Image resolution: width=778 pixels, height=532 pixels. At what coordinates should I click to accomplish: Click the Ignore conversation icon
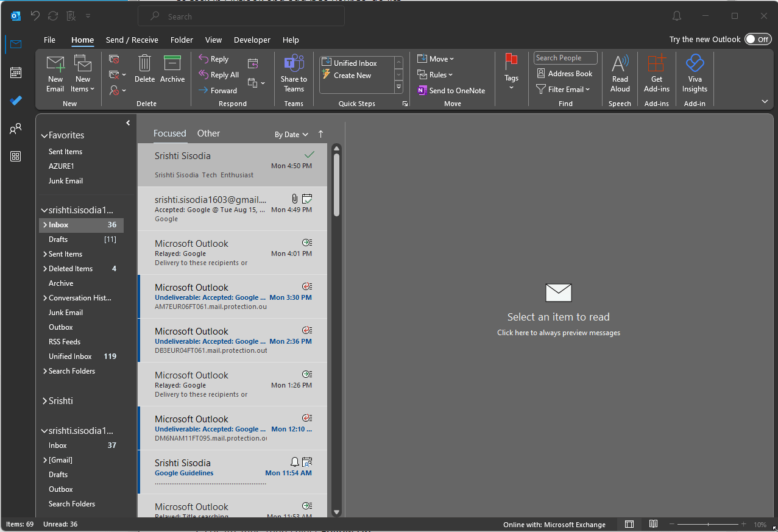114,59
